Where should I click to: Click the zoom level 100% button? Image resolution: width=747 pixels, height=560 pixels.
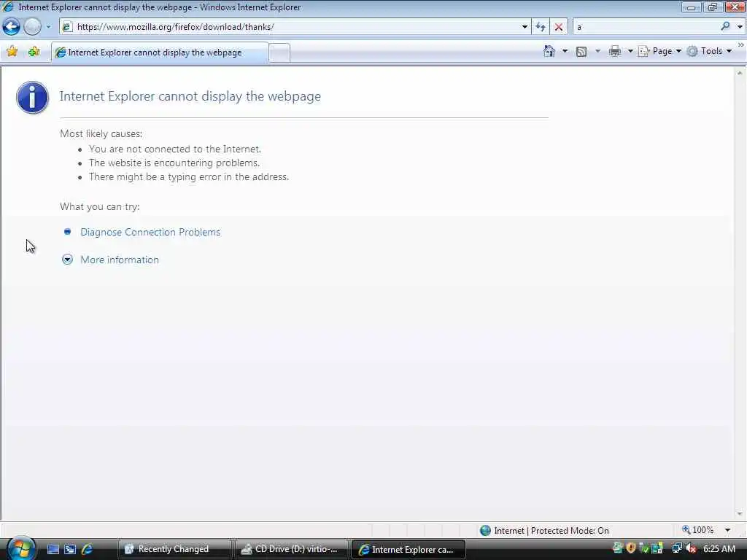coord(697,530)
